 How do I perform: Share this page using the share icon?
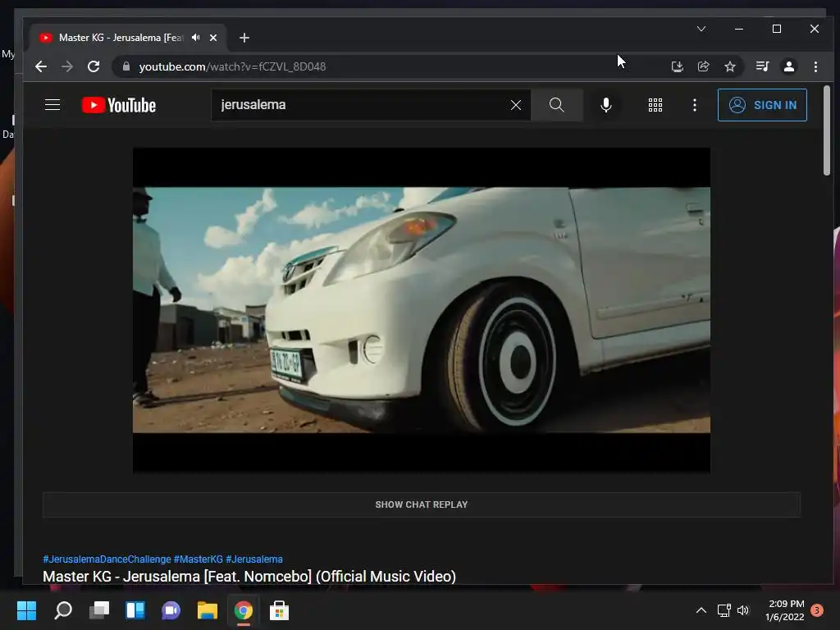703,66
